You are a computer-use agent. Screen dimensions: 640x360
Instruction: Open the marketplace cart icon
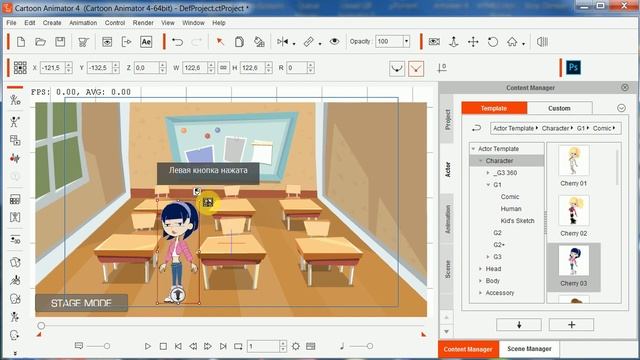pyautogui.click(x=83, y=42)
